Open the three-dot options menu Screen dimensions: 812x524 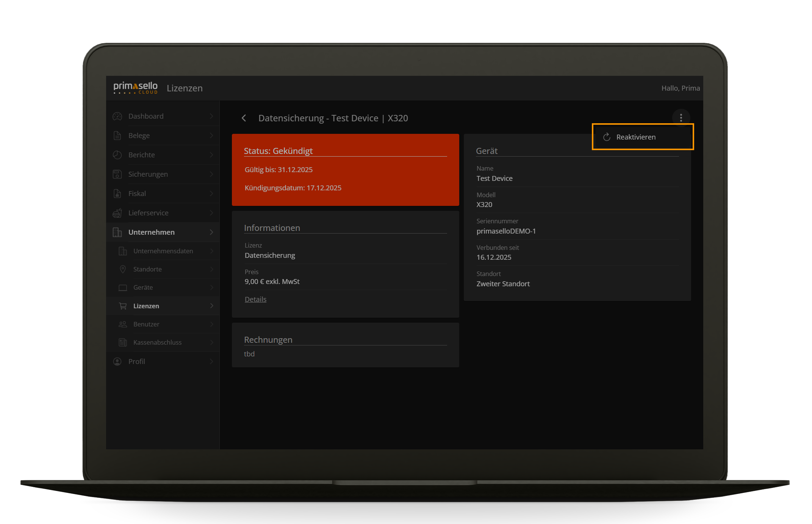pos(681,118)
